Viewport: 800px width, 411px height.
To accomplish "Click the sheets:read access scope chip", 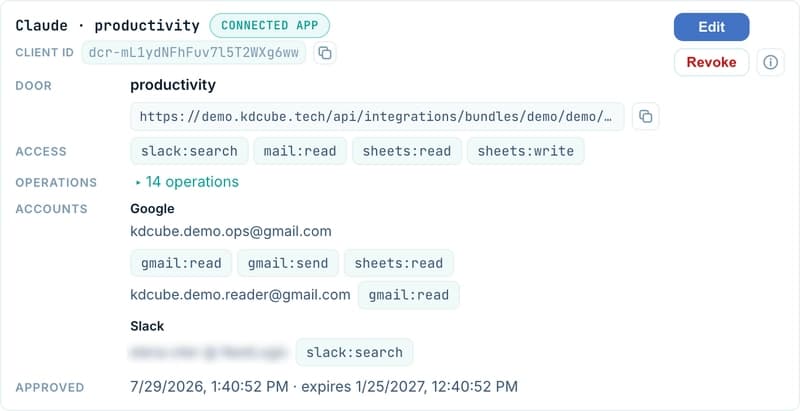I will [x=407, y=151].
